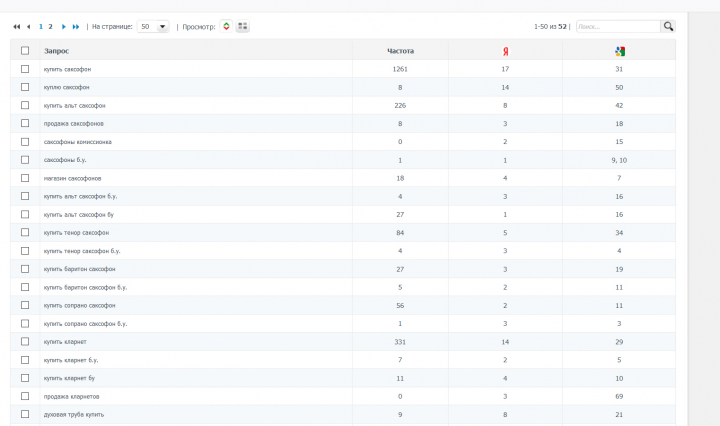Click Google position 50

[x=619, y=87]
